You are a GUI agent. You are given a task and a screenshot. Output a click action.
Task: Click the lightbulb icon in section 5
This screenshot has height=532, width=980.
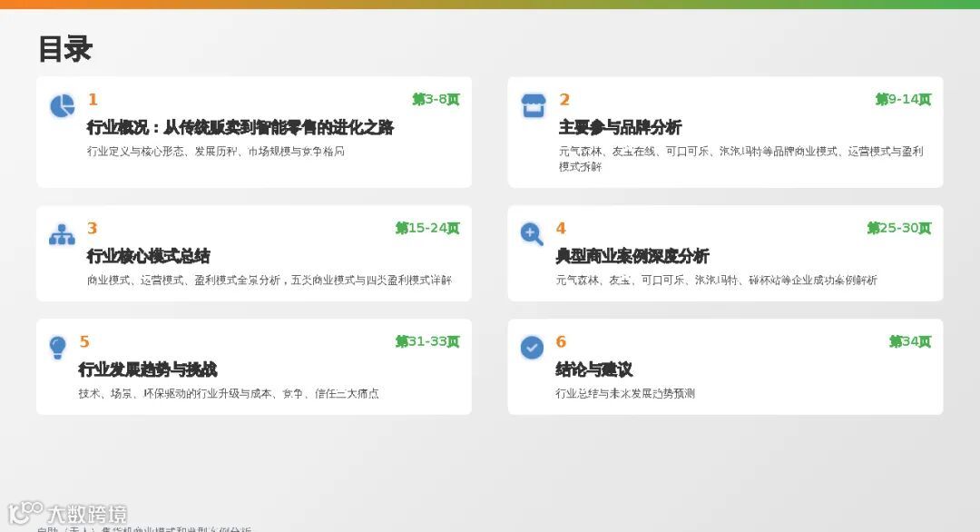(57, 348)
